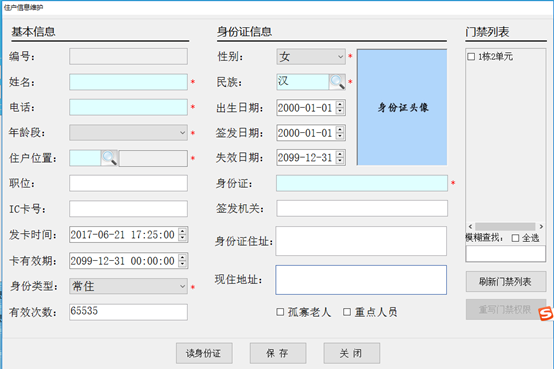The height and width of the screenshot is (369, 554).
Task: Click the 读身份证 button
Action: coord(204,353)
